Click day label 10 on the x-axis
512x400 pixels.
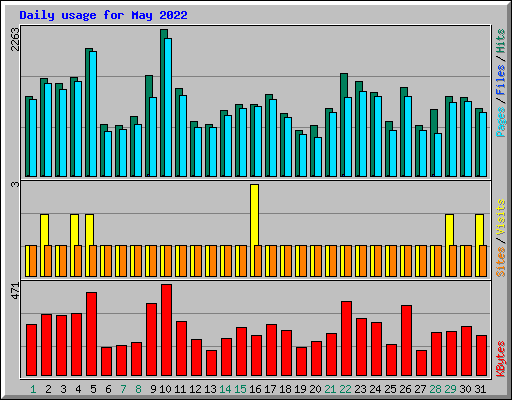165,389
